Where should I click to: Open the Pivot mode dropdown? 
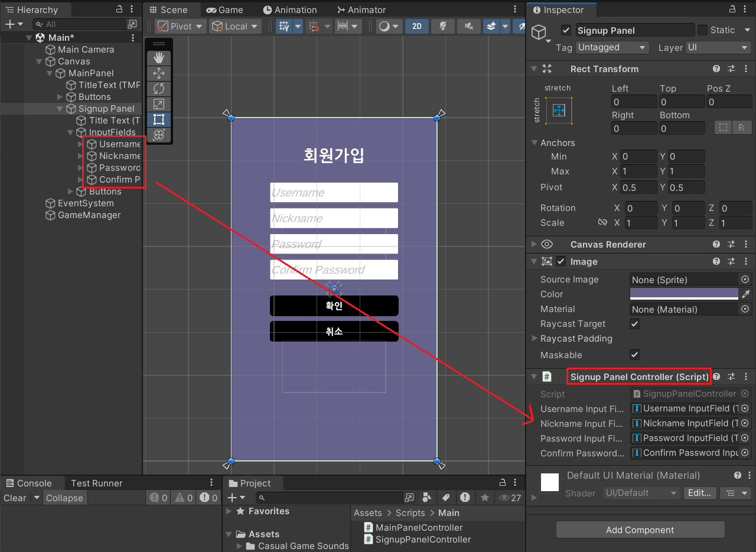181,26
